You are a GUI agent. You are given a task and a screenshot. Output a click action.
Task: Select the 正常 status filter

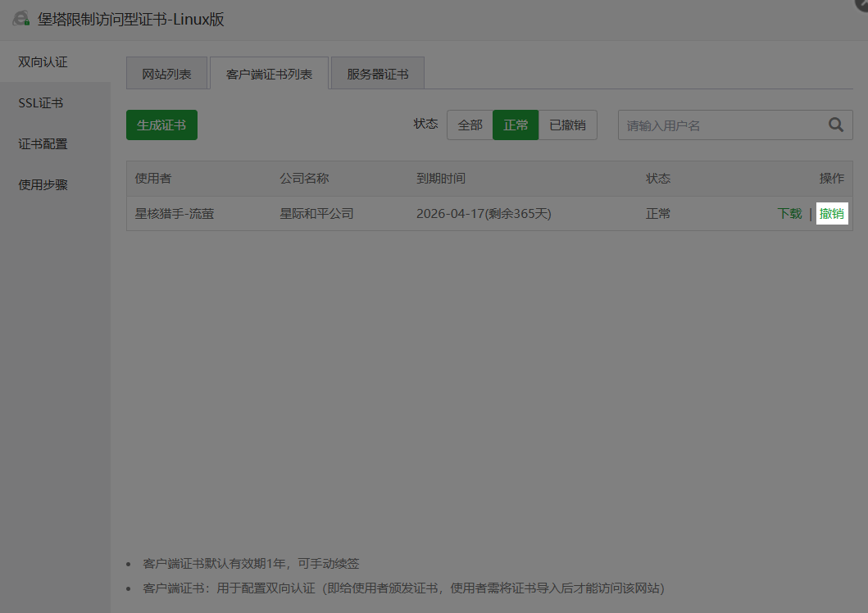pos(516,124)
